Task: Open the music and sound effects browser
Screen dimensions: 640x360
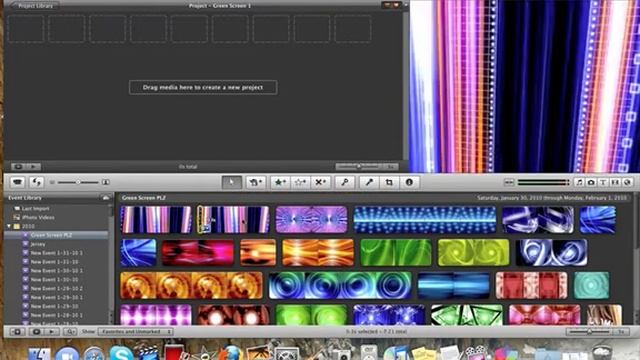Action: point(579,182)
